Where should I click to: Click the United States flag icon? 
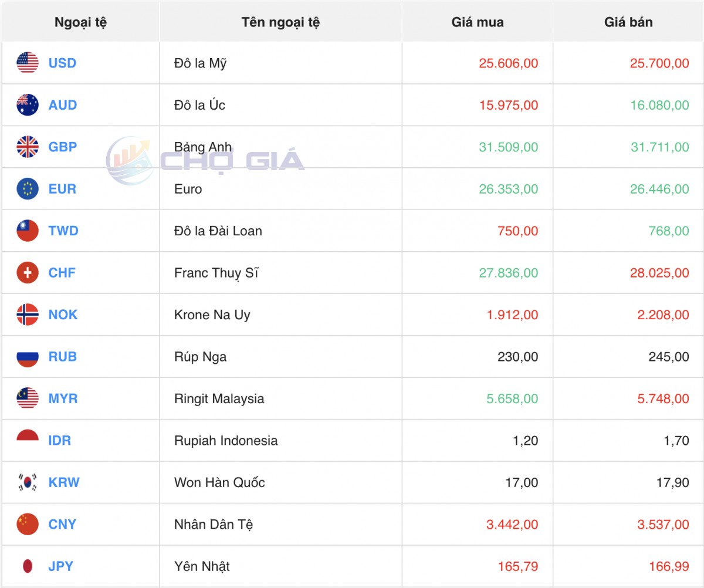28,63
